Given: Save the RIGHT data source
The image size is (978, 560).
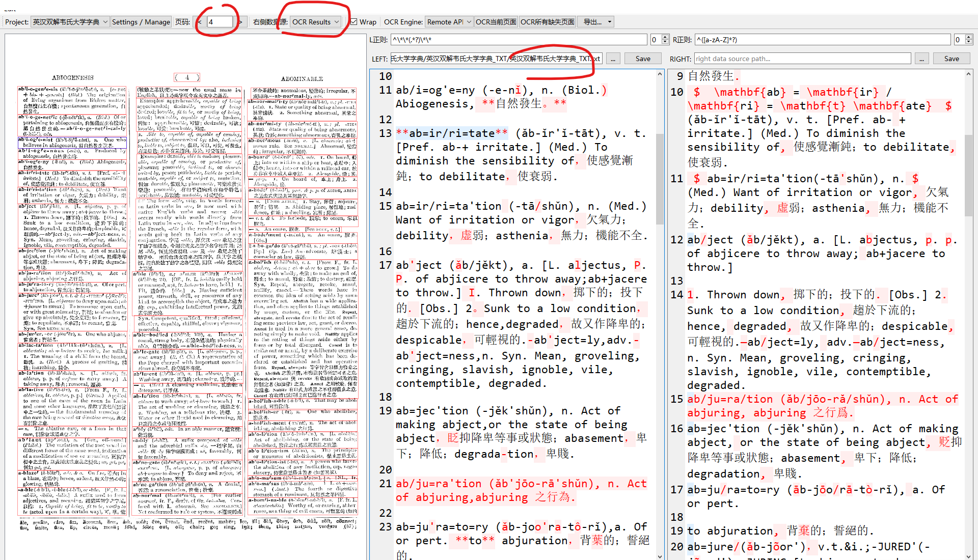Looking at the screenshot, I should point(952,59).
